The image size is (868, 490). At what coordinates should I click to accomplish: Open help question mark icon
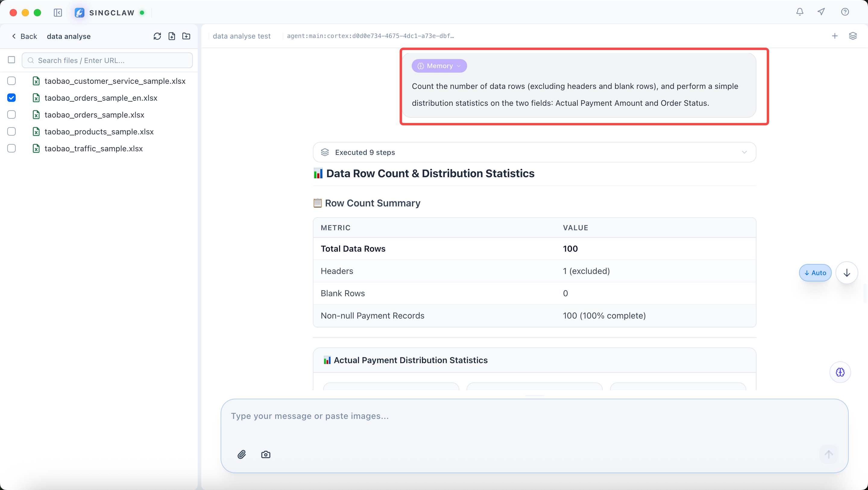point(845,12)
